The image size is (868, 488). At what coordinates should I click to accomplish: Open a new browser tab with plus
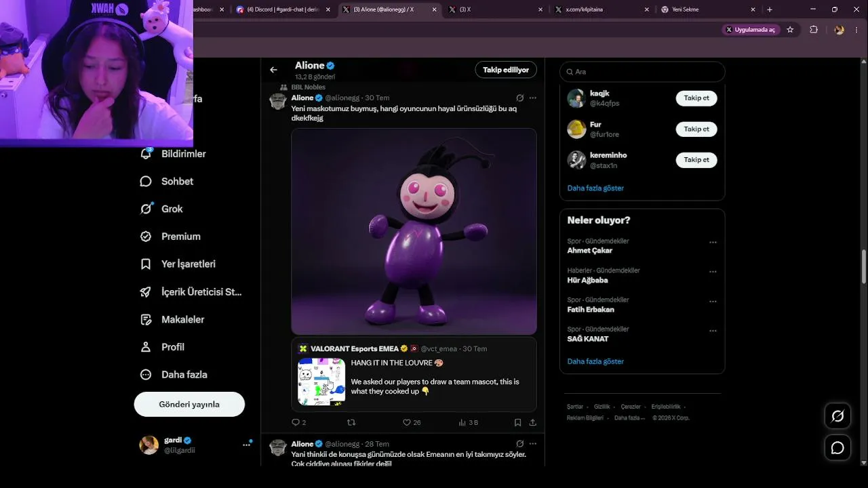coord(769,9)
